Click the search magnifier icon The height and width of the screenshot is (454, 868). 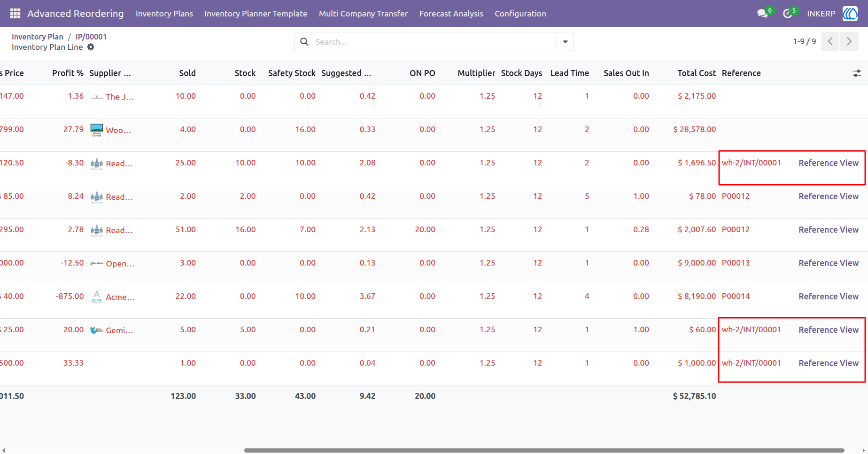click(304, 42)
